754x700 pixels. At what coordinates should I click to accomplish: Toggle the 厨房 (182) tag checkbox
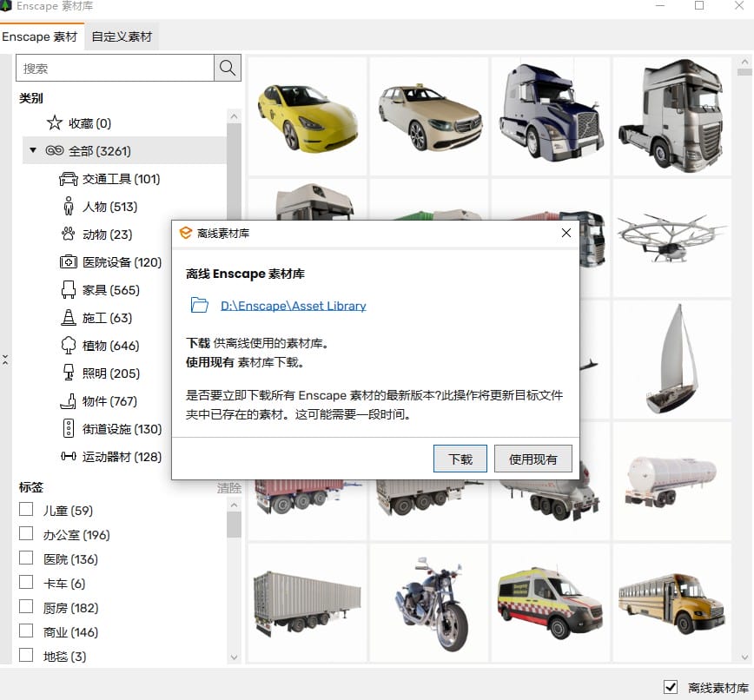26,606
